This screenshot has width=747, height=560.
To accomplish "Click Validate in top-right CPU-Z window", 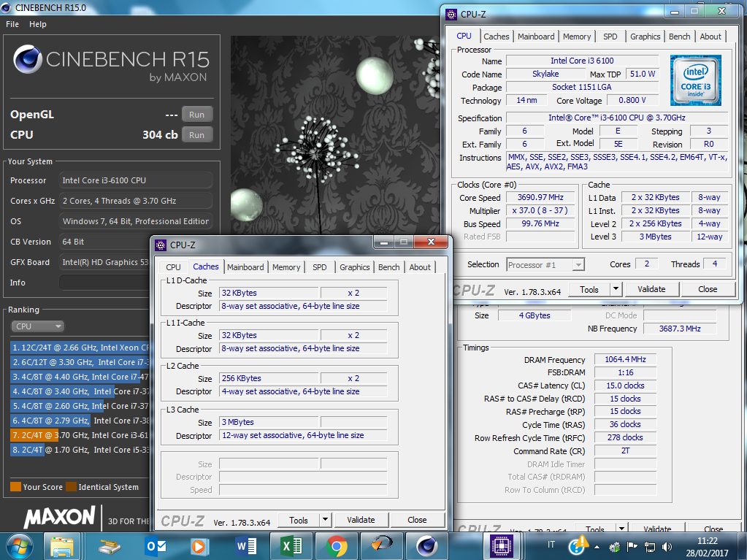I will (651, 290).
